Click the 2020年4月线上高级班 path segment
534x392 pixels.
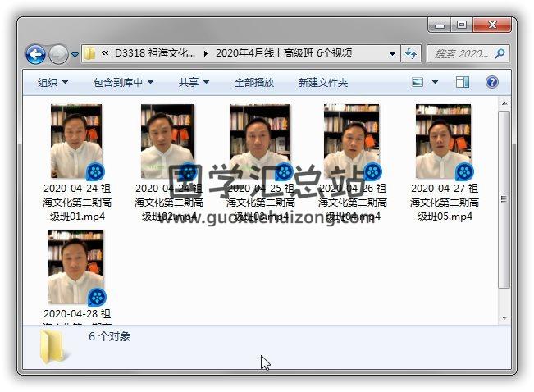click(284, 54)
